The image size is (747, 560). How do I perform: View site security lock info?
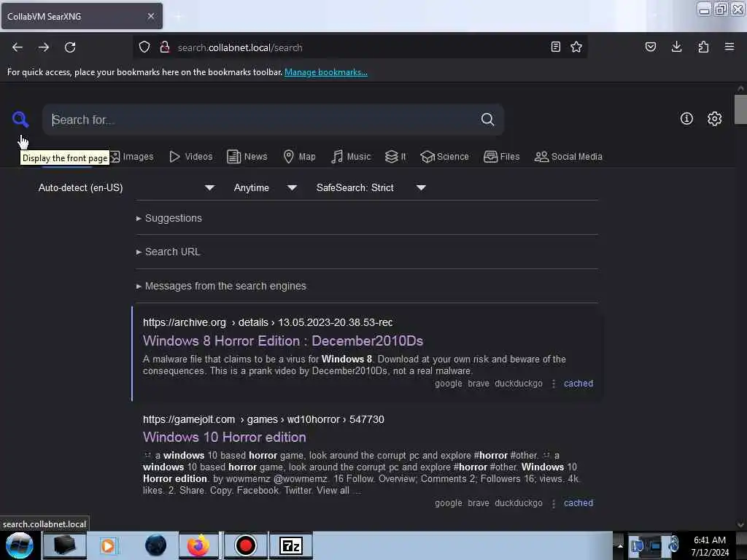coord(165,47)
